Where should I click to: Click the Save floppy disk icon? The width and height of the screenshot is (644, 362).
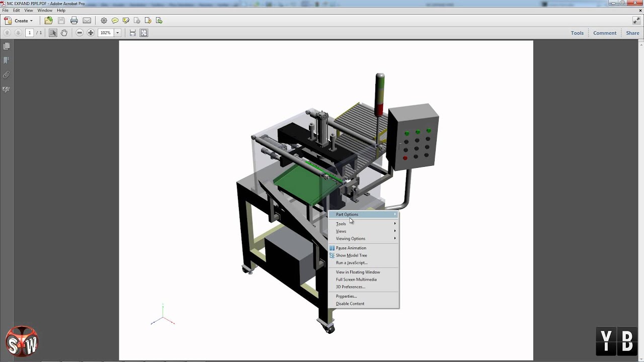point(61,21)
